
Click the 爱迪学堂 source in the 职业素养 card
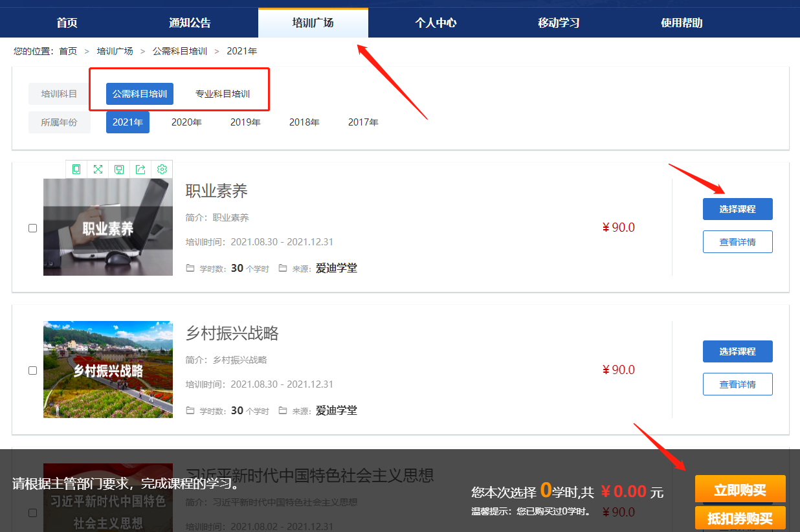(x=337, y=268)
